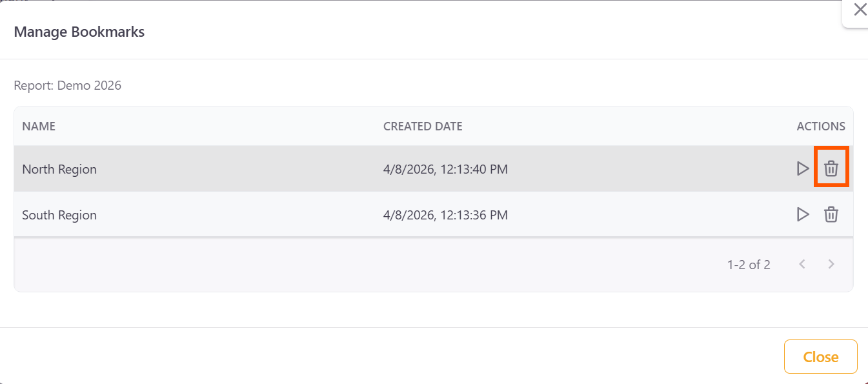Apply the South Region bookmark with the play icon
Viewport: 868px width, 384px height.
coord(802,214)
